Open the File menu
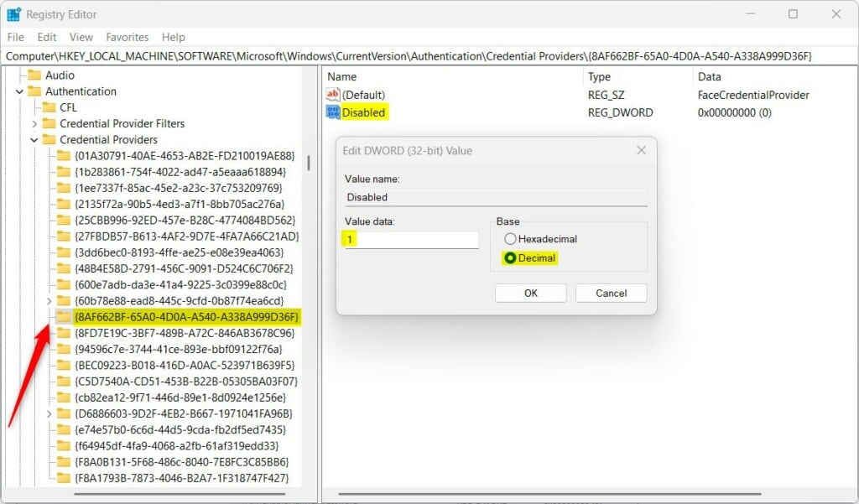Screen dimensions: 859x504 (x=15, y=37)
